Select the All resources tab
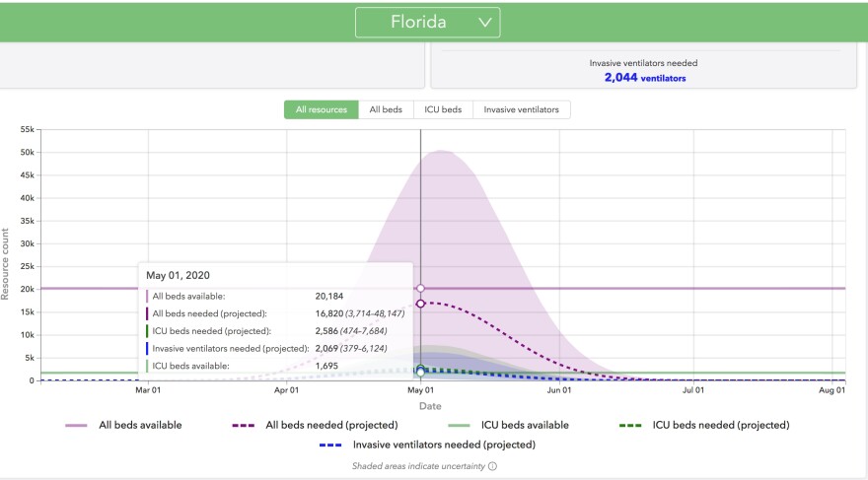The width and height of the screenshot is (868, 480). coord(321,109)
